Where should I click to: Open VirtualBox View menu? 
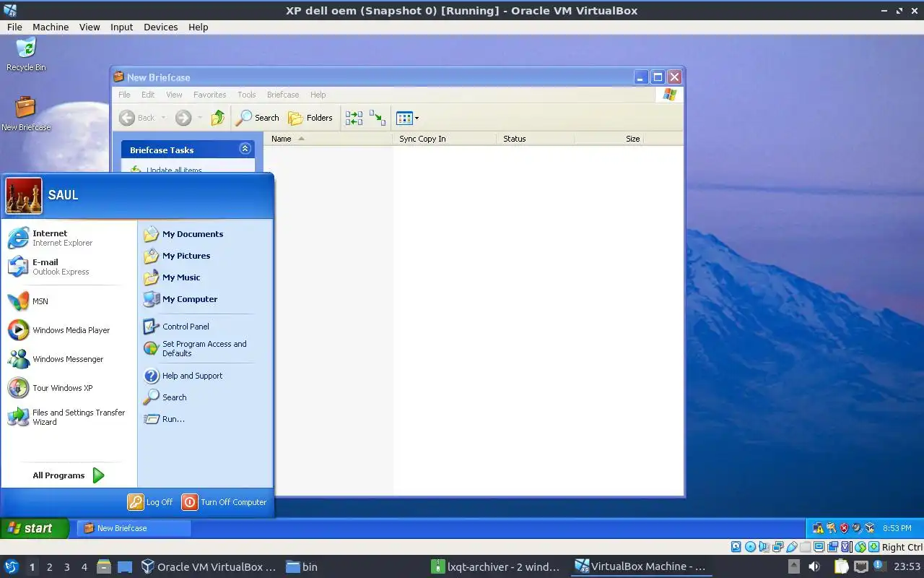point(90,27)
